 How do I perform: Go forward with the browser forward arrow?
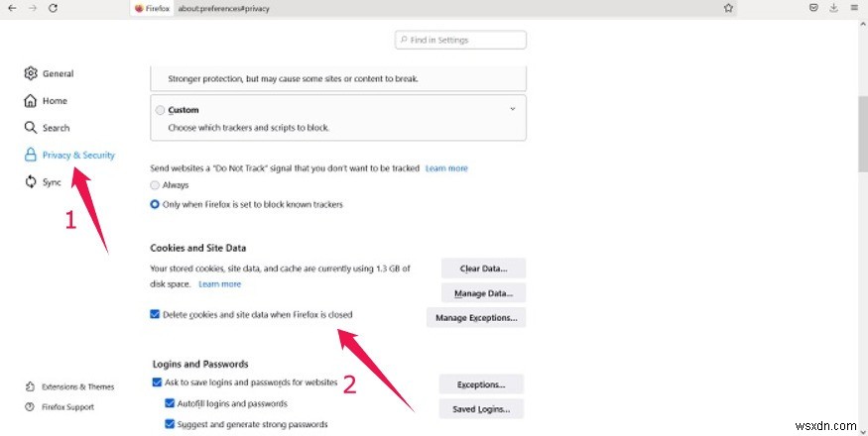[33, 8]
